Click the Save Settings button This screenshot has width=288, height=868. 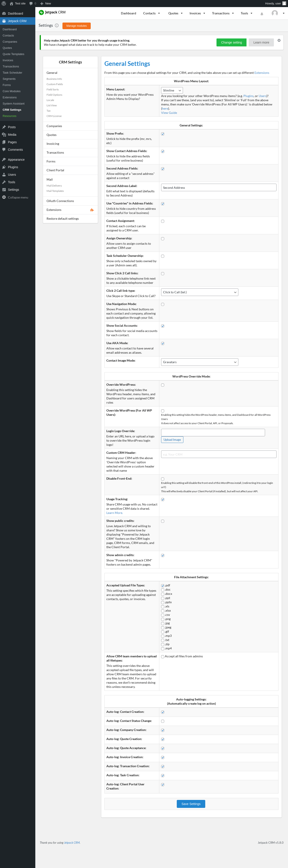click(x=191, y=804)
